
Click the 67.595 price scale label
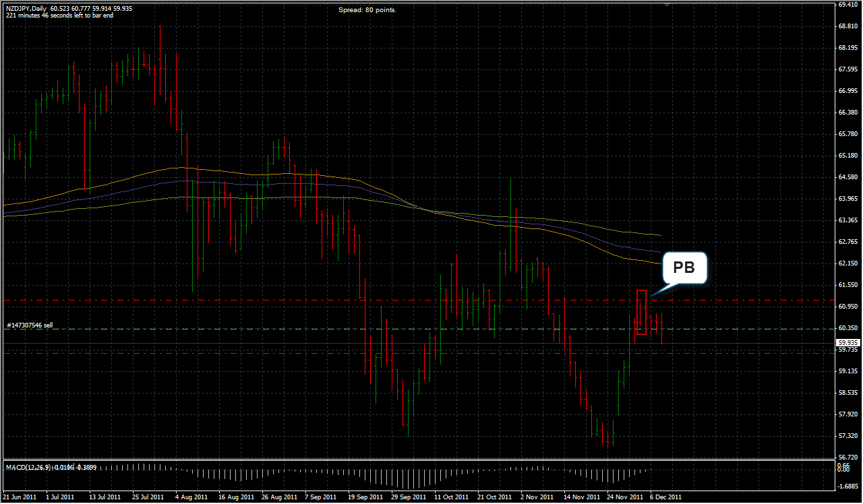coord(847,69)
